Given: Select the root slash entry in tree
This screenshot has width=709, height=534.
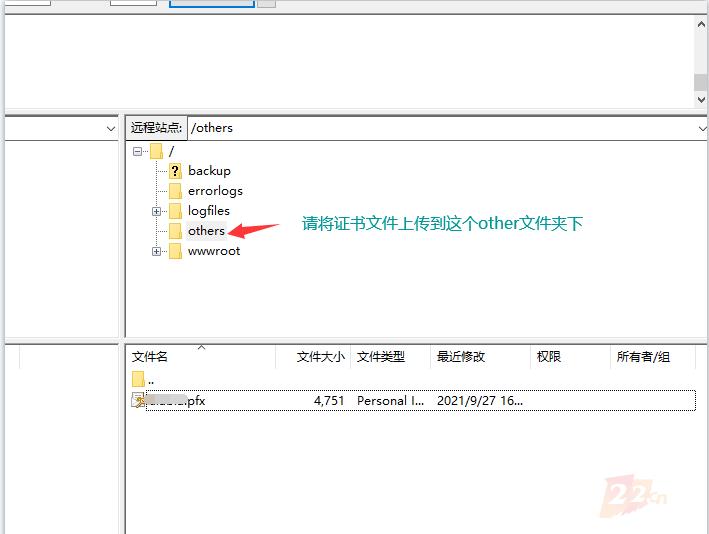Looking at the screenshot, I should pyautogui.click(x=171, y=151).
